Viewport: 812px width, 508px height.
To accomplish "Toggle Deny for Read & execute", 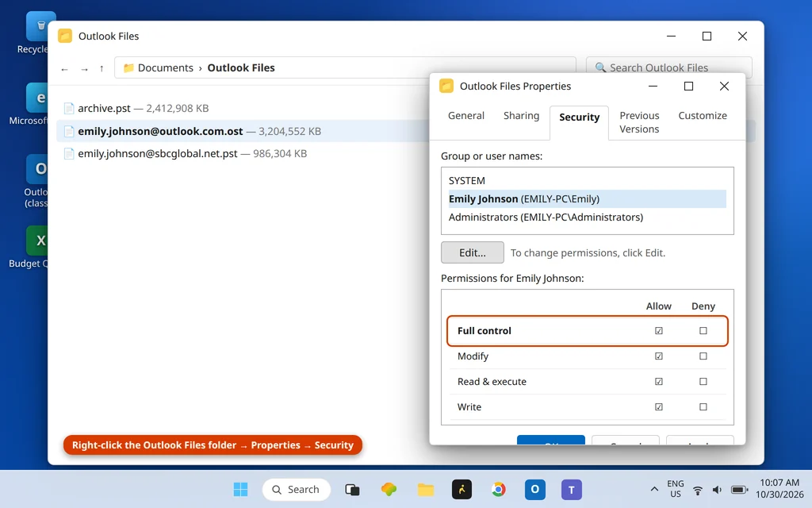I will [x=703, y=382].
